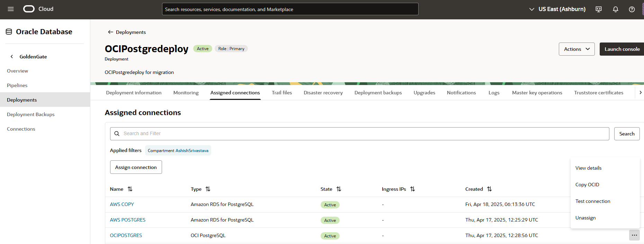Click the Role : Primary badge
Image resolution: width=644 pixels, height=244 pixels.
[231, 49]
